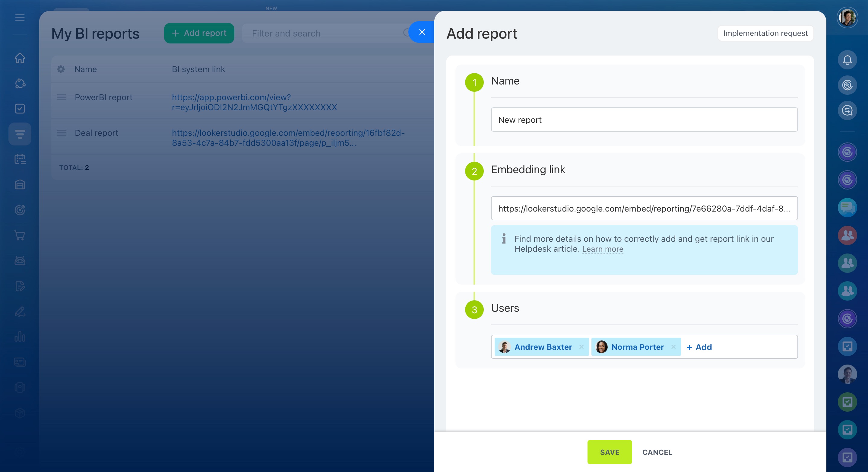Click the Implementation request button

click(765, 33)
